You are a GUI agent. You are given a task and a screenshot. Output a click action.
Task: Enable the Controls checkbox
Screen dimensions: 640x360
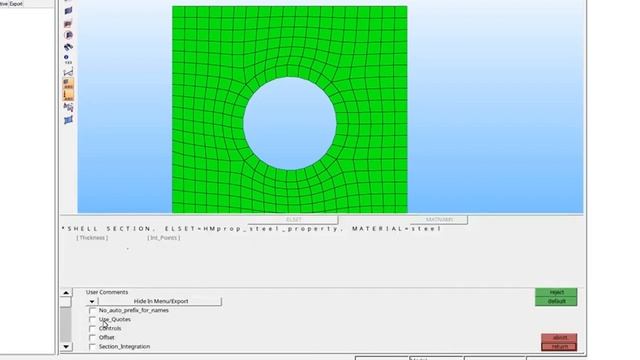92,329
